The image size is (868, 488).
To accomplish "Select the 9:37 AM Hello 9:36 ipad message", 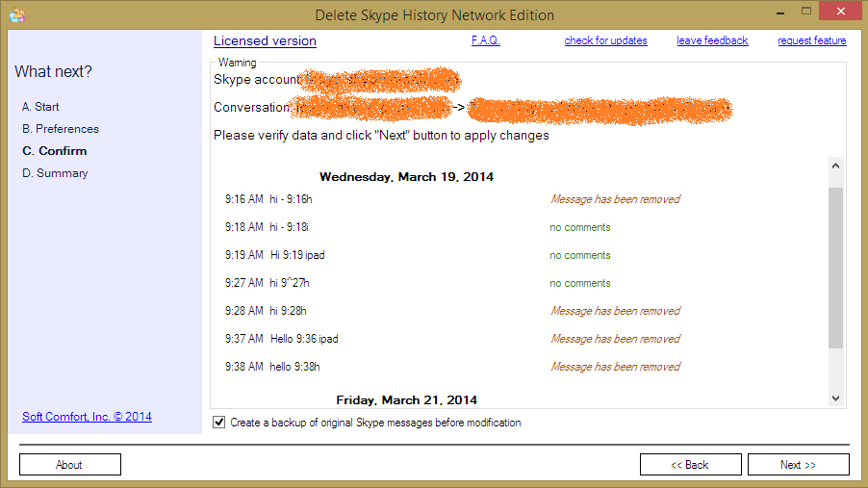I will (x=281, y=339).
